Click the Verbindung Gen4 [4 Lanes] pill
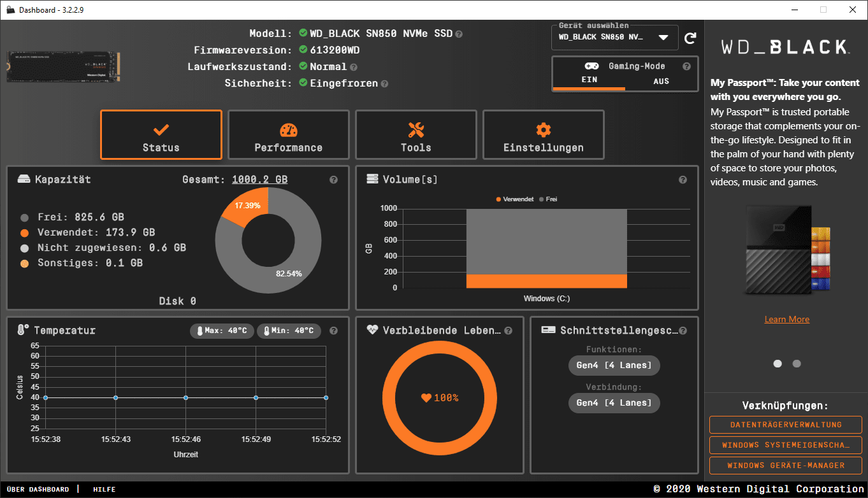Screen dimensions: 868x498 point(614,402)
